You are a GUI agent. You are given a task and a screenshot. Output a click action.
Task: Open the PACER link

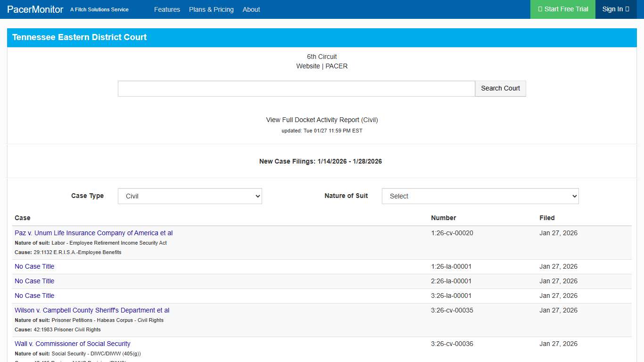point(337,66)
